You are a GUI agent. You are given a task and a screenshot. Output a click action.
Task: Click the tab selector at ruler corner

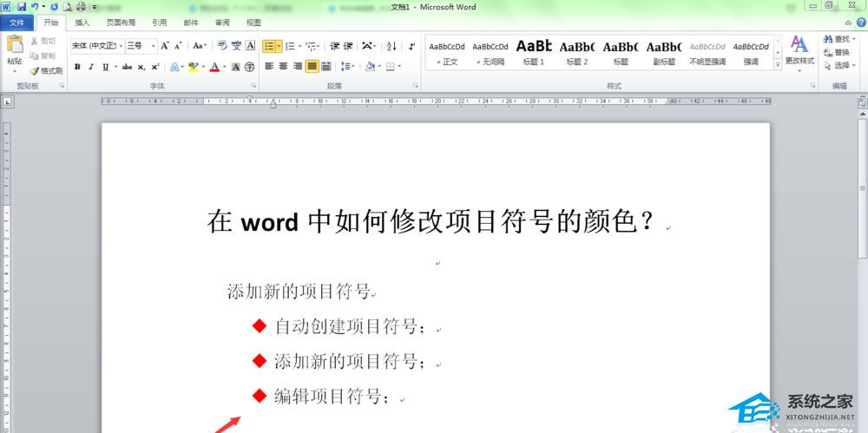point(7,102)
